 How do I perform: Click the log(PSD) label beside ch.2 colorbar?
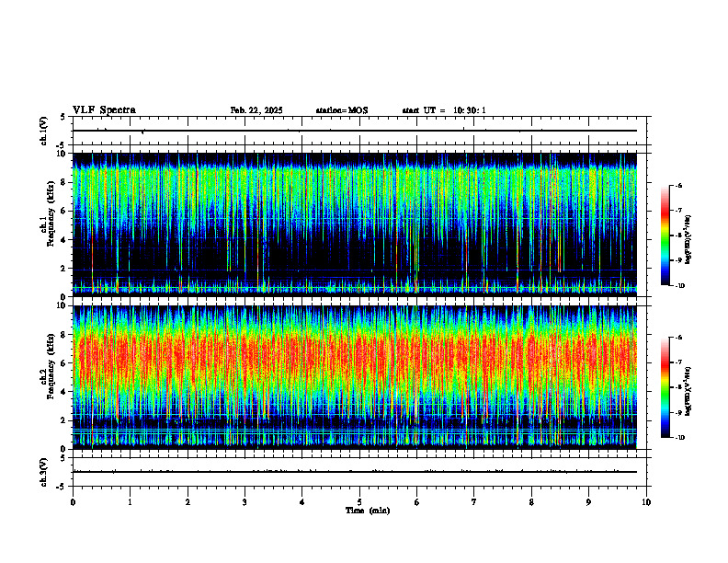(688, 392)
